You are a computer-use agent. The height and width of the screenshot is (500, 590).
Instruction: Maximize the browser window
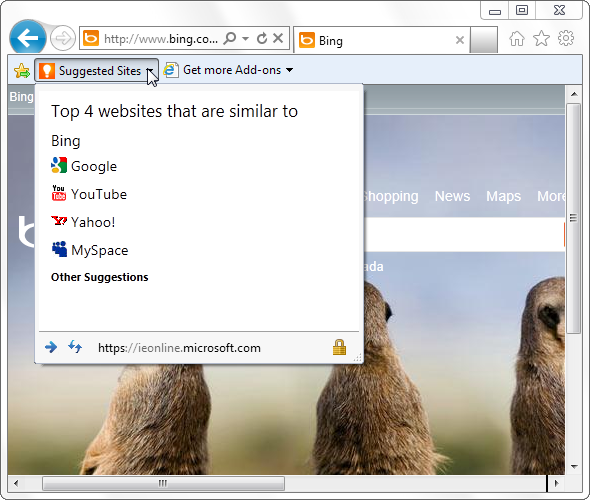[x=522, y=11]
